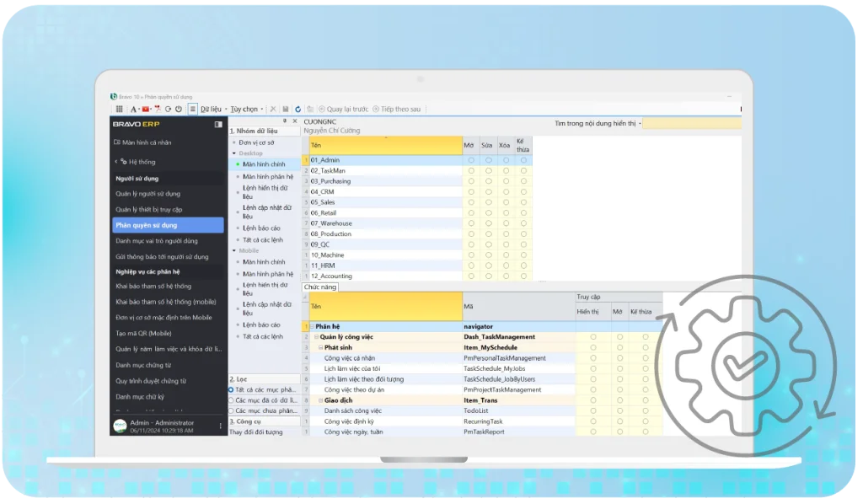Click the PDF export icon in toolbar

point(157,109)
